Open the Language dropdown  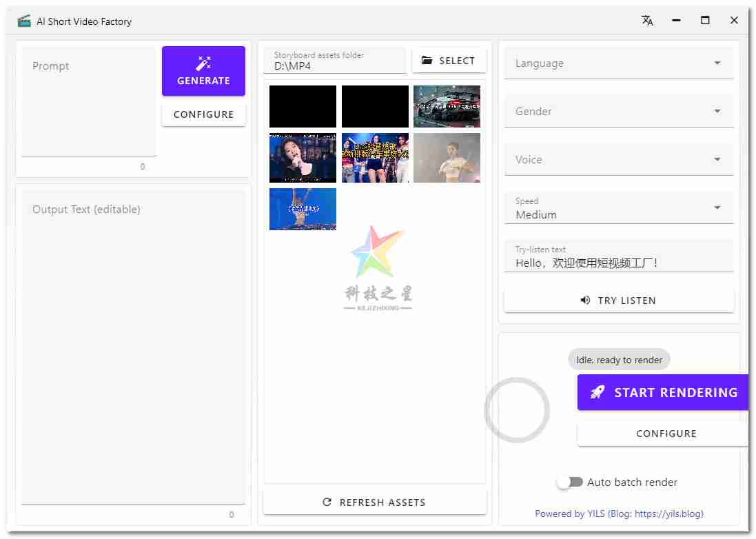click(x=618, y=63)
